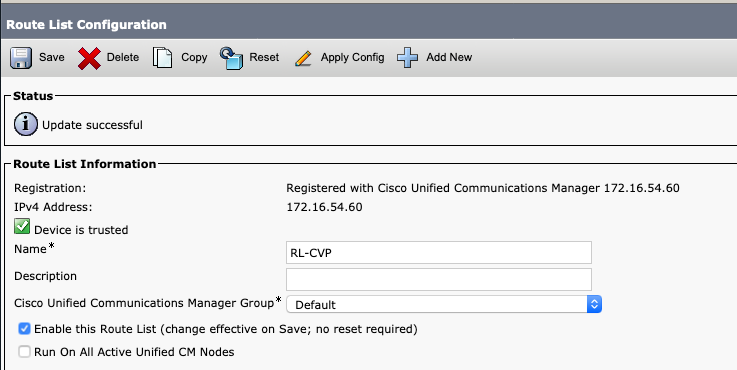Click the Route List Information heading
Image resolution: width=737 pixels, height=370 pixels.
(x=85, y=164)
